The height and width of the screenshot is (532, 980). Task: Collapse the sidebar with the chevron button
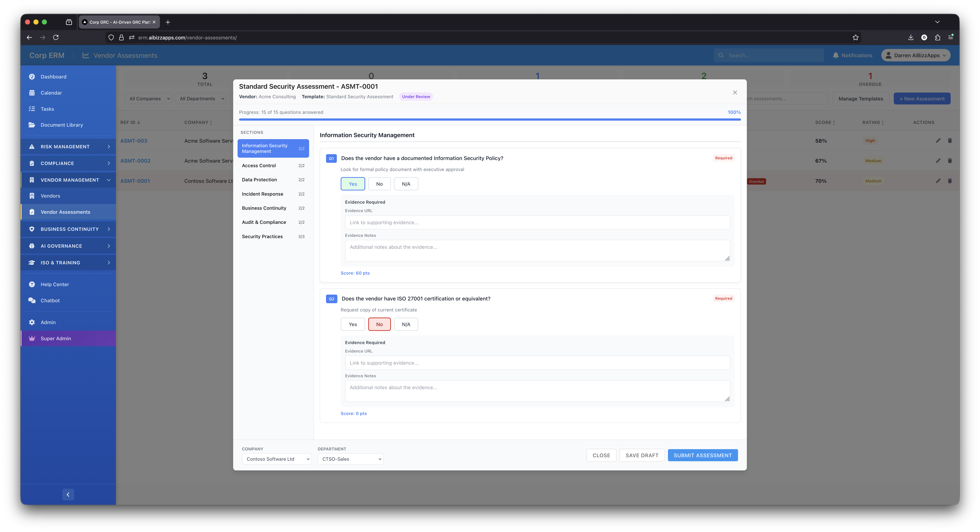(x=68, y=494)
